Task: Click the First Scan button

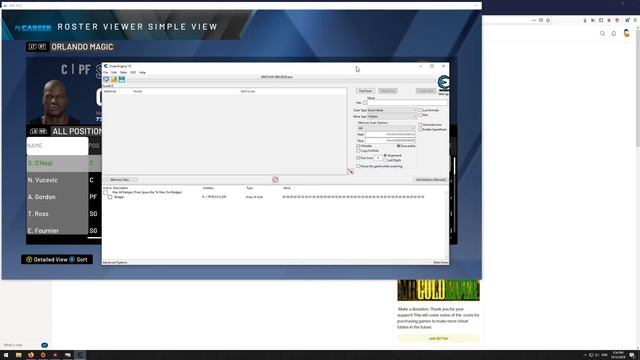Action: point(365,91)
